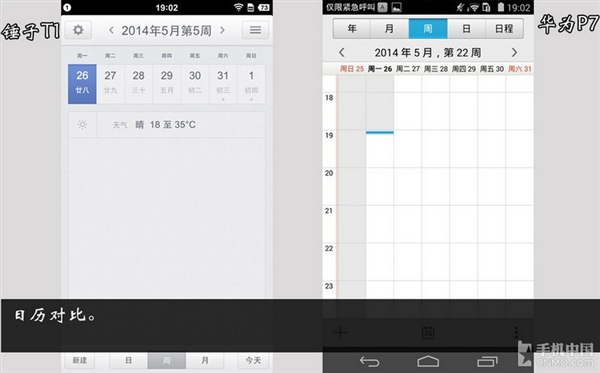Tap the battery icon in Huawei status bar
600x373 pixels.
501,7
